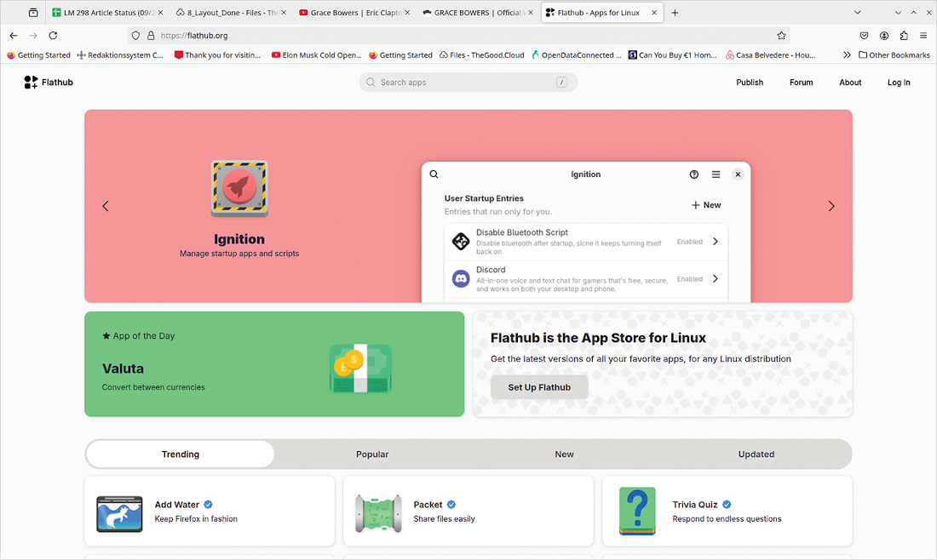Click the Add Water app icon
This screenshot has height=560, width=937.
pos(119,512)
